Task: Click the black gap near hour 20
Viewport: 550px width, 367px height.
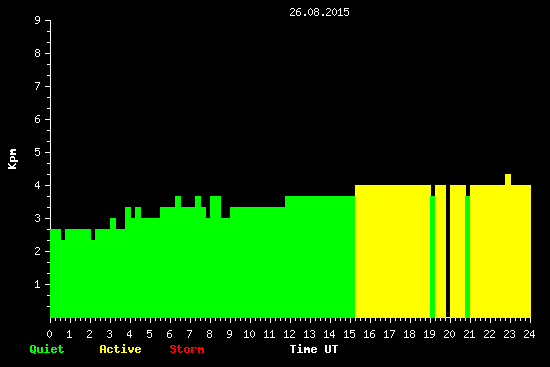Action: (x=448, y=251)
